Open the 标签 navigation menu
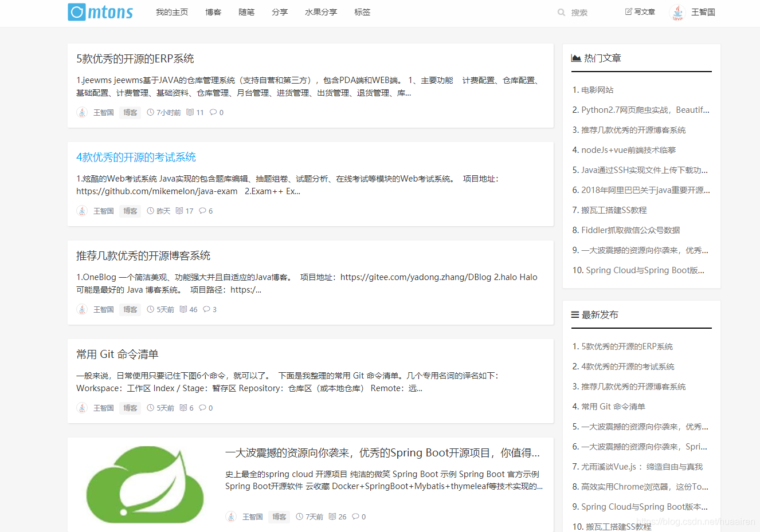Image resolution: width=760 pixels, height=532 pixels. click(x=362, y=12)
